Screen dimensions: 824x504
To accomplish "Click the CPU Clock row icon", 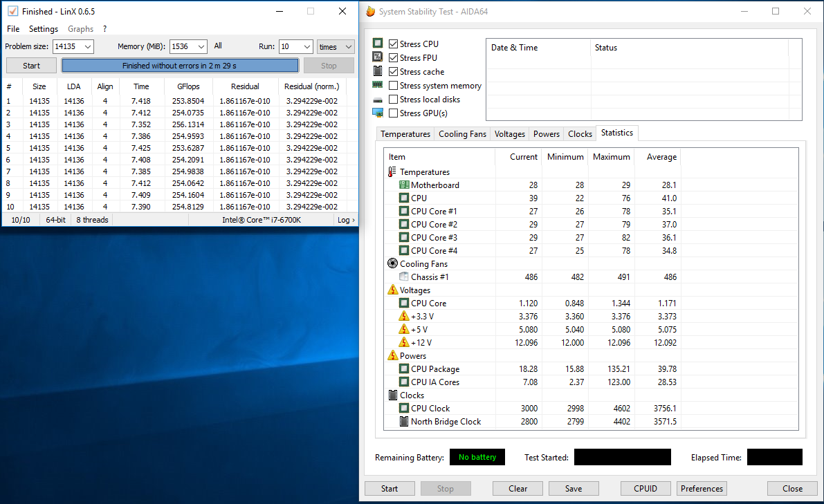I will [403, 408].
